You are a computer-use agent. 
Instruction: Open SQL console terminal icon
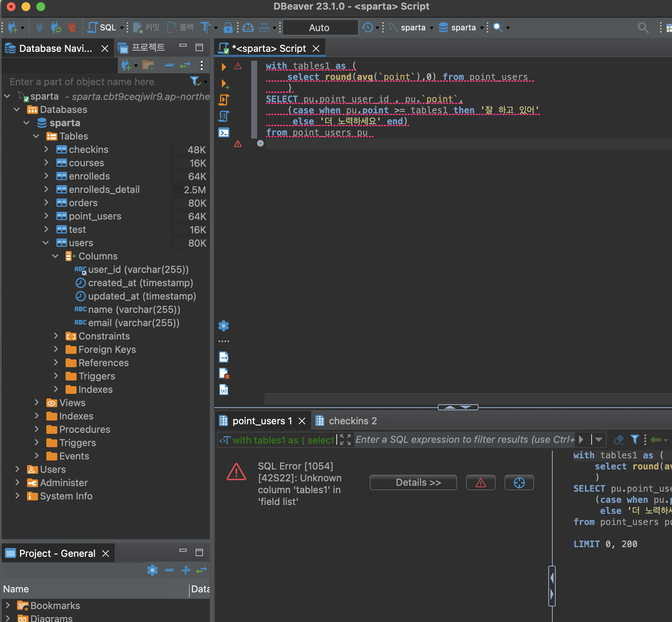coord(224,133)
